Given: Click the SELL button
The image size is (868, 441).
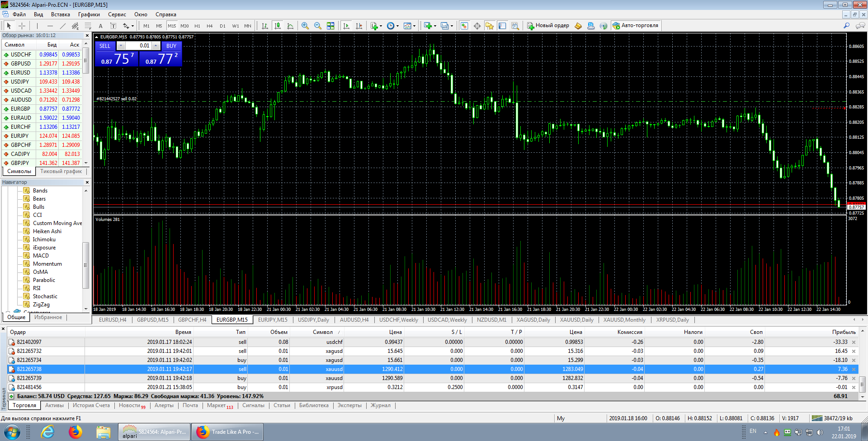Looking at the screenshot, I should click(x=105, y=46).
